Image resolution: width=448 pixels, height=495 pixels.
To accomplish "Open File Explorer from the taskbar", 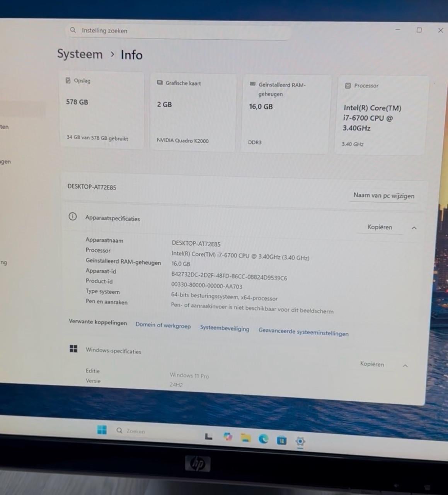I will click(x=246, y=438).
